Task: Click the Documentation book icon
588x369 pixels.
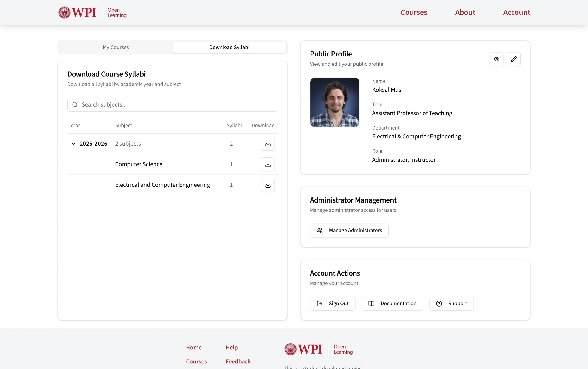Action: pos(371,303)
